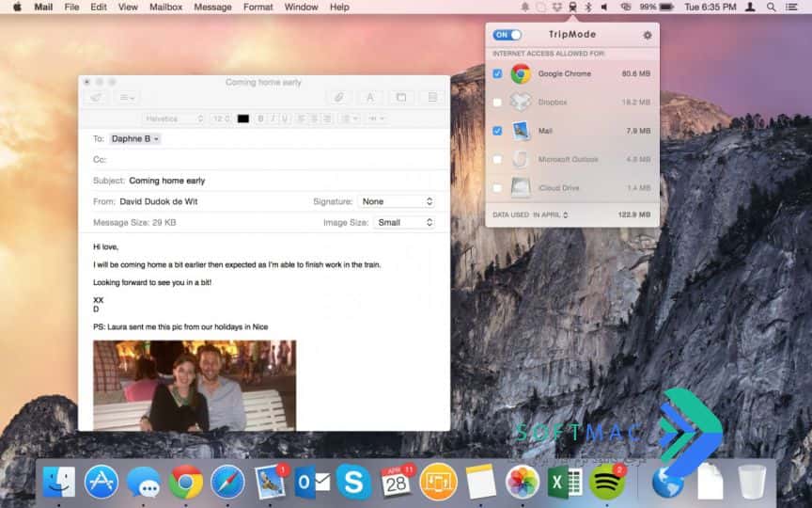Launch Google Chrome from the Dock
Image resolution: width=812 pixels, height=508 pixels.
click(x=186, y=482)
